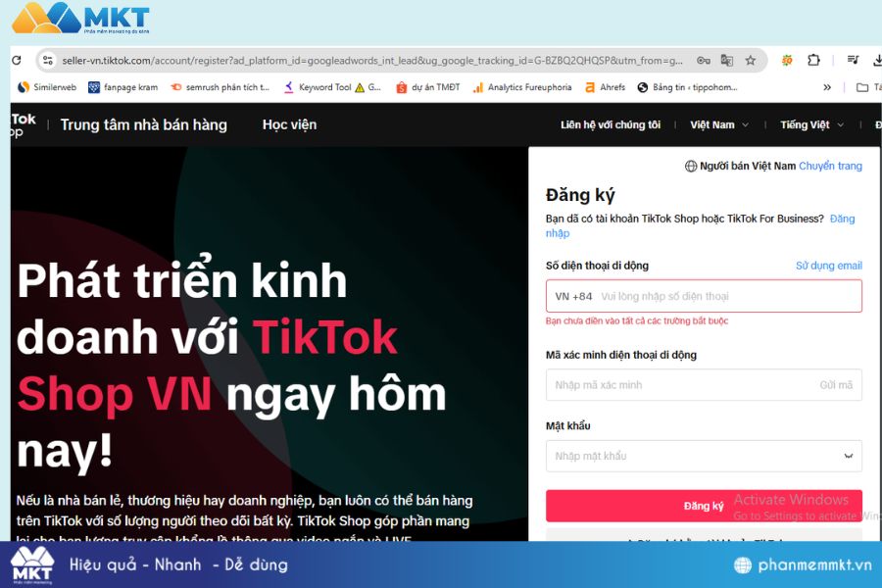Click the red error message under phone field
This screenshot has width=882, height=588.
pos(637,320)
